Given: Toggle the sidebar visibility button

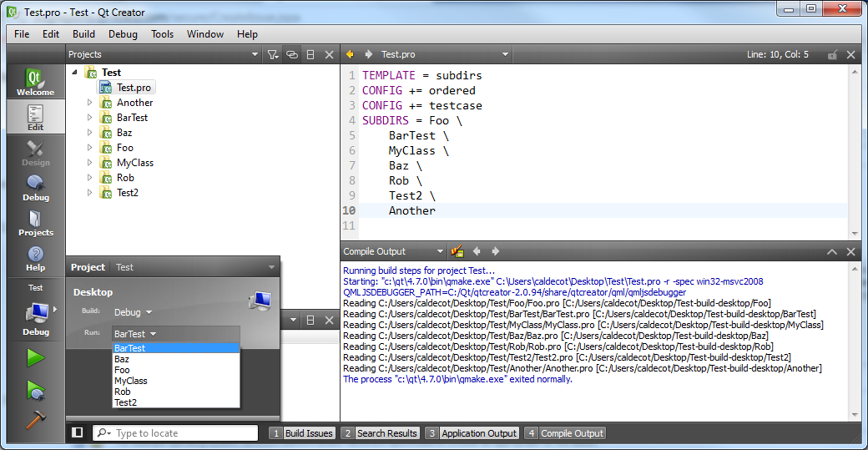Looking at the screenshot, I should tap(78, 432).
